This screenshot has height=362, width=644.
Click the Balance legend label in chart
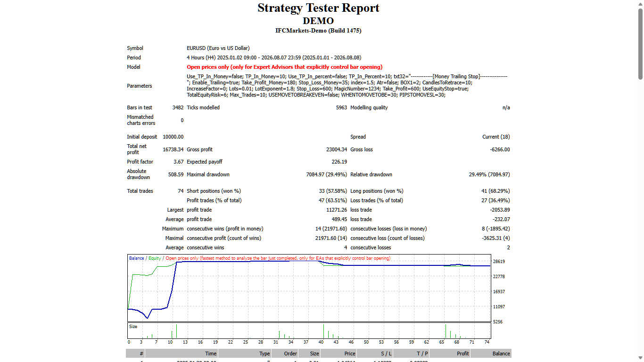tap(137, 258)
